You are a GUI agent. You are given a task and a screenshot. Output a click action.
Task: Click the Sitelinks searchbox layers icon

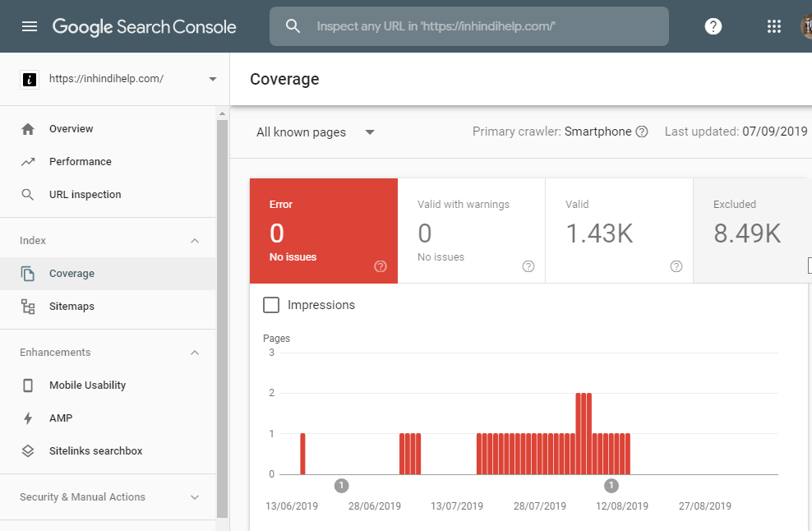[28, 451]
